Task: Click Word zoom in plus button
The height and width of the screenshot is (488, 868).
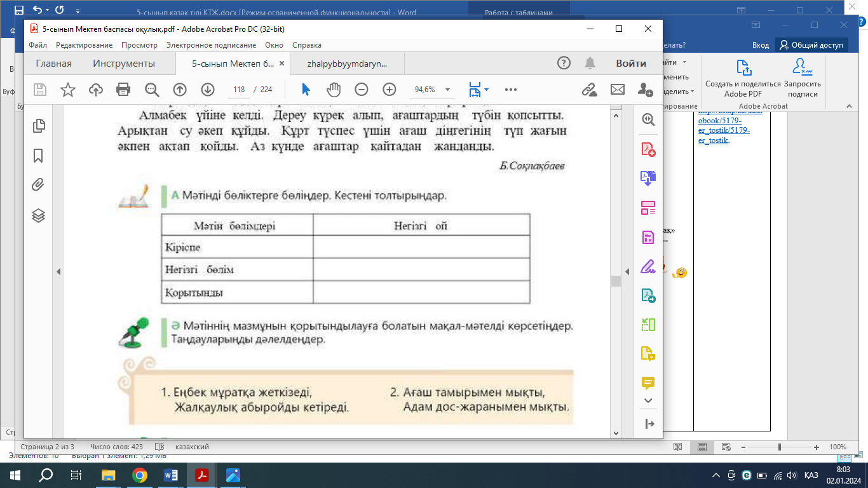Action: pyautogui.click(x=818, y=447)
